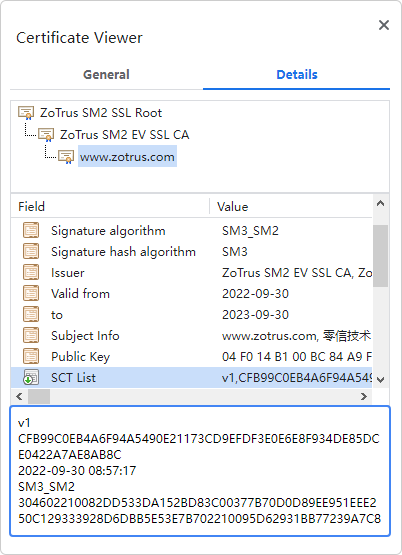The height and width of the screenshot is (555, 402).
Task: Select the Signature hash algorithm row
Action: click(x=191, y=251)
